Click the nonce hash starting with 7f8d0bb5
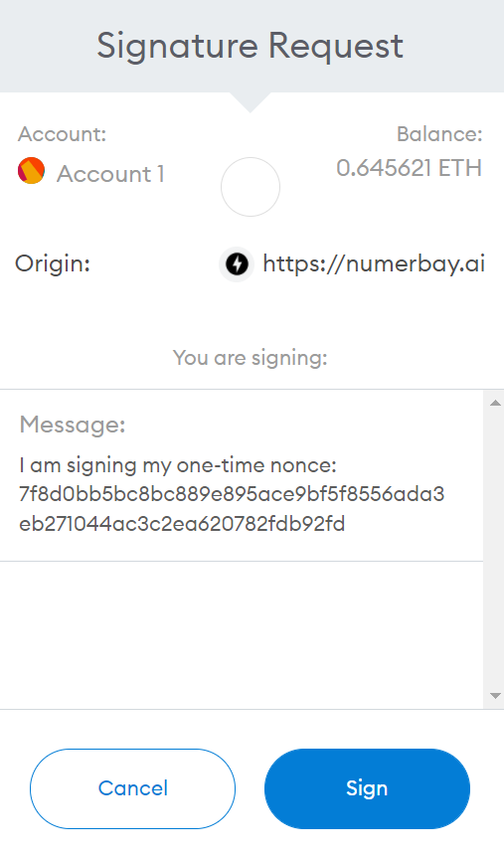The image size is (504, 857). click(x=232, y=494)
